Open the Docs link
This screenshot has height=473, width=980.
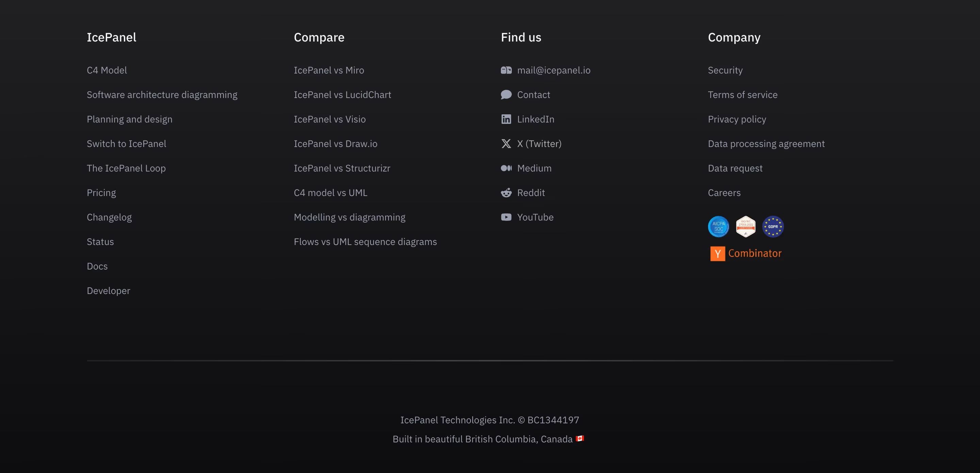click(x=97, y=266)
